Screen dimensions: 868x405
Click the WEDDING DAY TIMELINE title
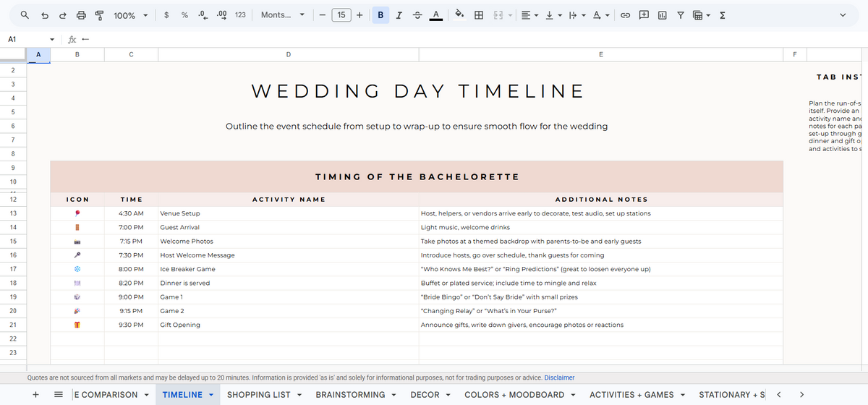[x=417, y=91]
